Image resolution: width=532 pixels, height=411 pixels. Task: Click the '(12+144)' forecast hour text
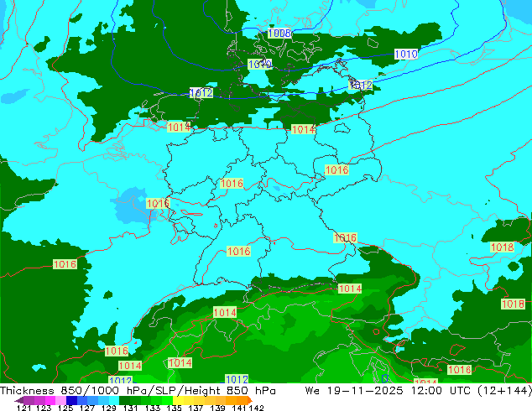point(504,391)
